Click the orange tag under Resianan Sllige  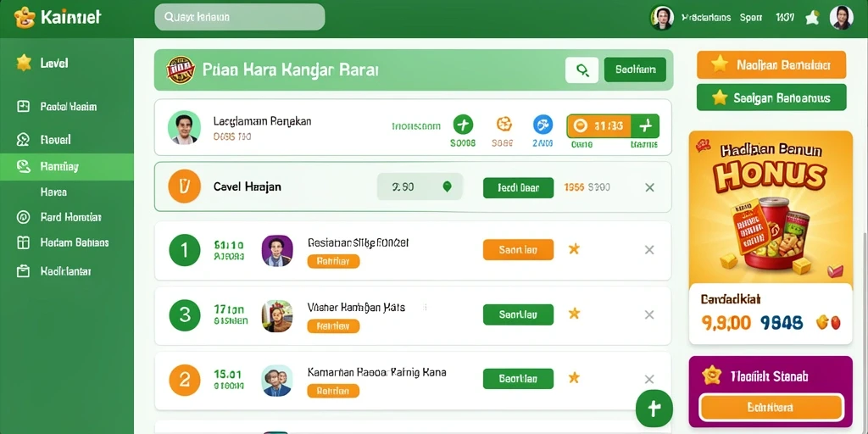click(x=333, y=261)
